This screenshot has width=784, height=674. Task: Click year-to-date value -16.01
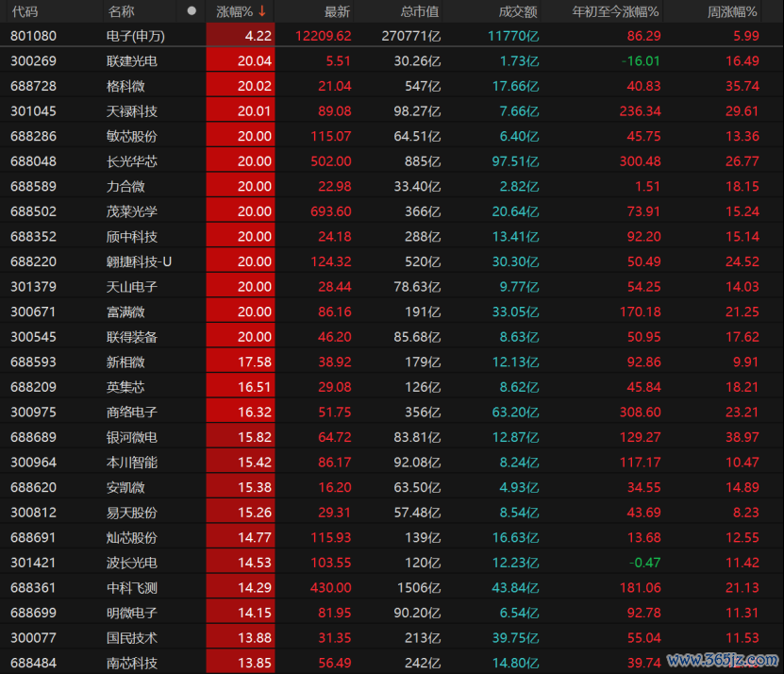pyautogui.click(x=641, y=61)
